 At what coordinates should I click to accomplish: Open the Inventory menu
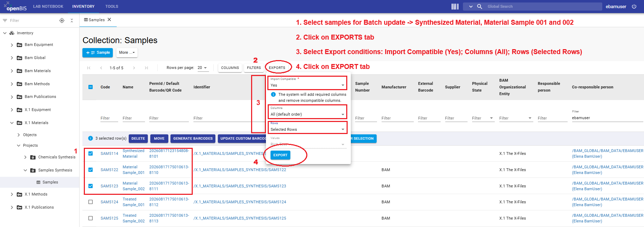tap(83, 6)
